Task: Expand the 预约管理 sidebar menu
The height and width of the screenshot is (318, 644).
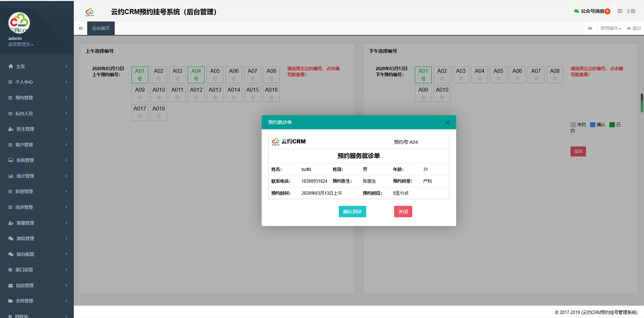Action: 24,98
